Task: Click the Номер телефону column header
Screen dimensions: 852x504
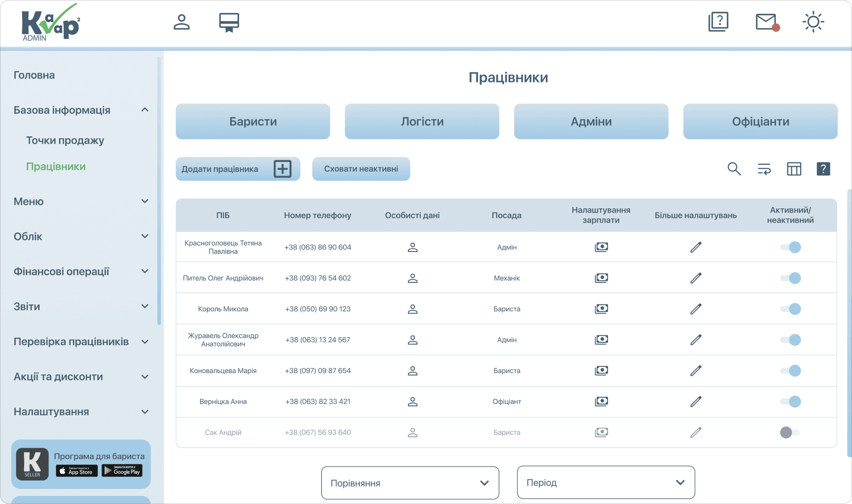Action: 318,215
